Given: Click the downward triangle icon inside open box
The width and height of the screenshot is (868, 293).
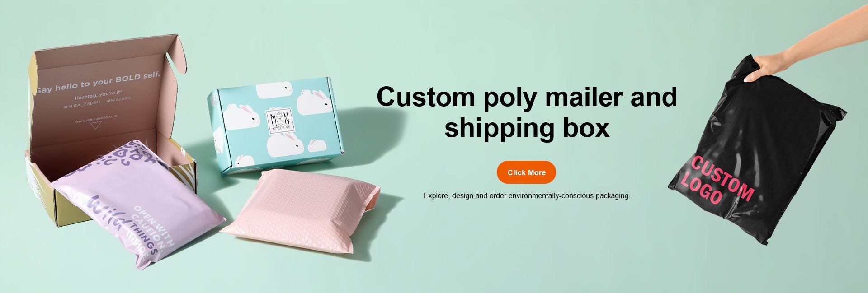Looking at the screenshot, I should [95, 126].
